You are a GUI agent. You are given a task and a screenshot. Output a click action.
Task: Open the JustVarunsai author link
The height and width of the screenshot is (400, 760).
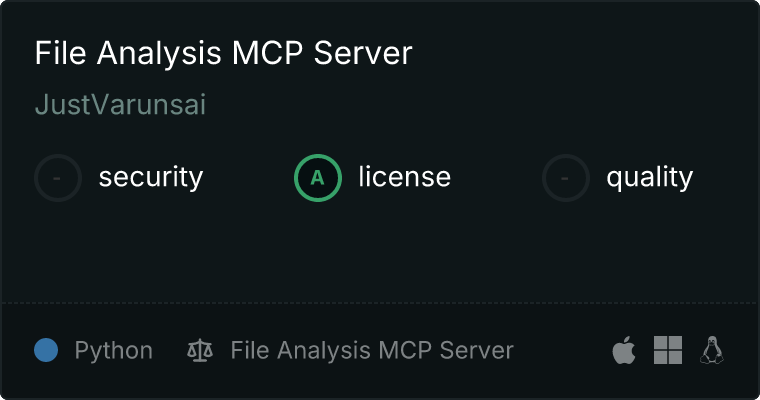[x=120, y=105]
